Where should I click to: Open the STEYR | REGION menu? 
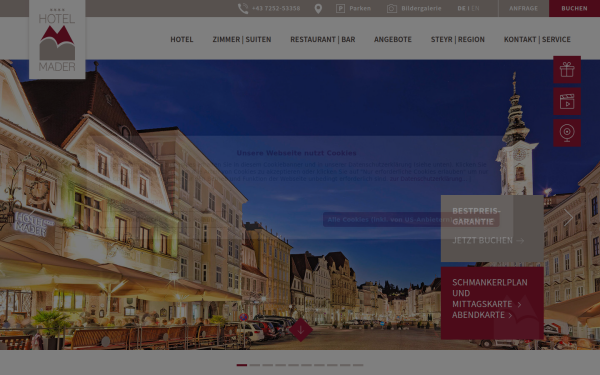pyautogui.click(x=458, y=39)
